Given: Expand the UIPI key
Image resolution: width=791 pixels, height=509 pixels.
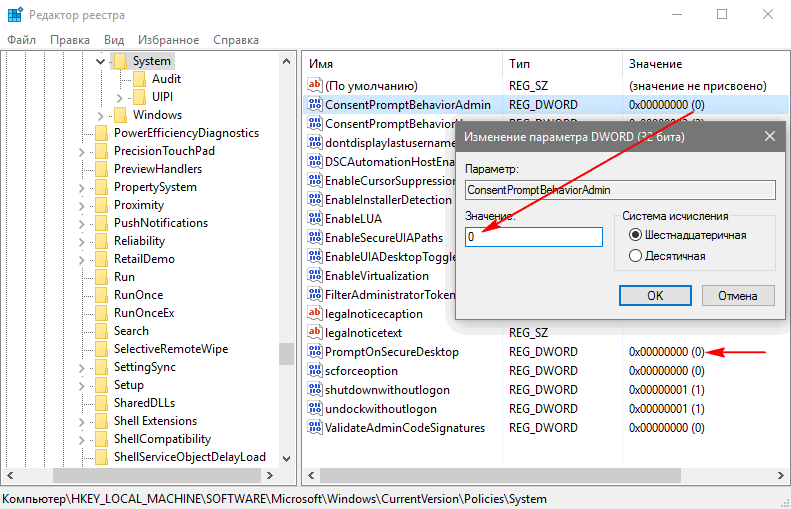Looking at the screenshot, I should point(119,97).
